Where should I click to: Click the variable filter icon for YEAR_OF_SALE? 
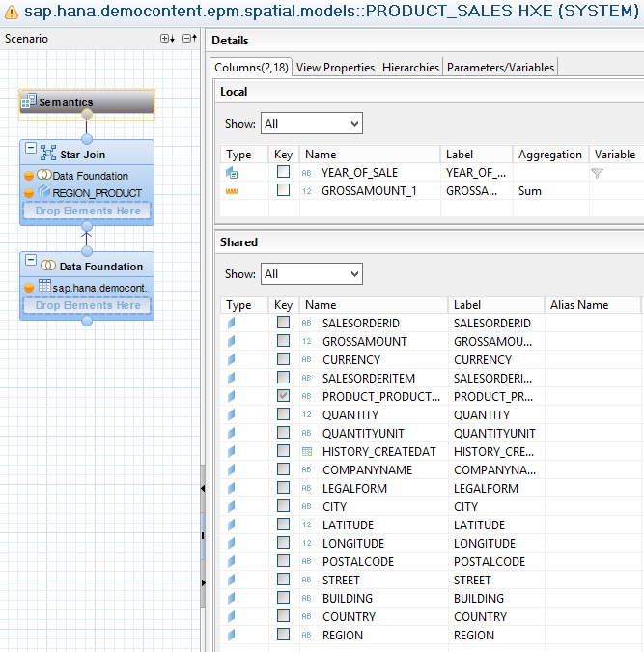(x=597, y=173)
